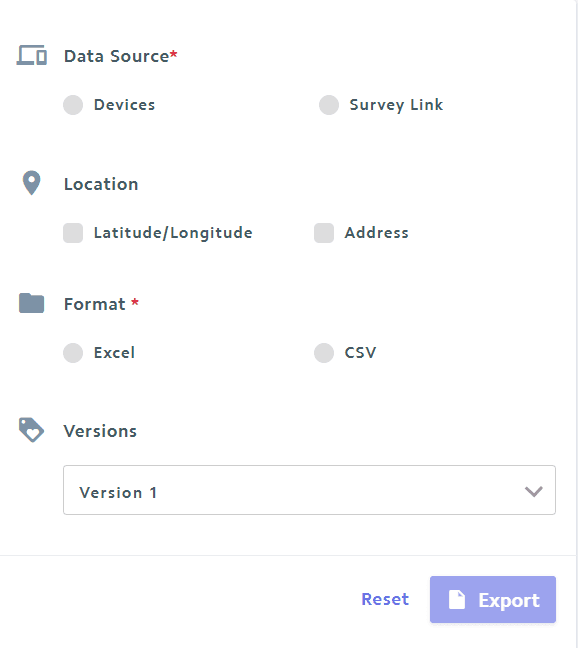Image resolution: width=578 pixels, height=648 pixels.
Task: Click the Reset link
Action: pyautogui.click(x=385, y=599)
